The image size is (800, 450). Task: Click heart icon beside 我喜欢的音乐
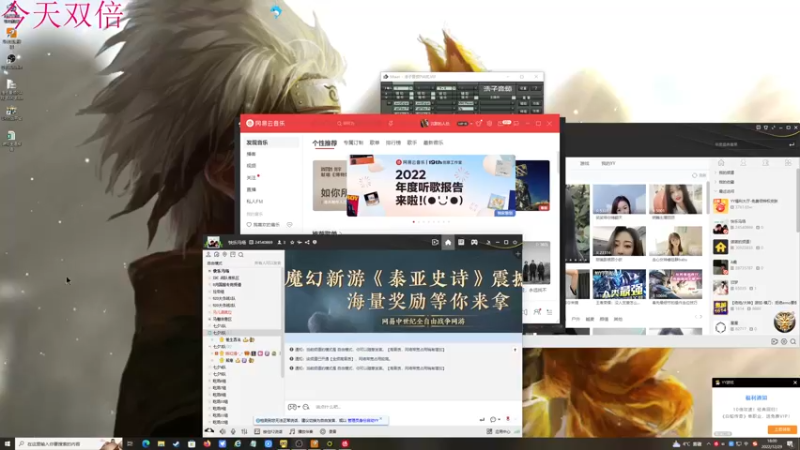tap(249, 224)
